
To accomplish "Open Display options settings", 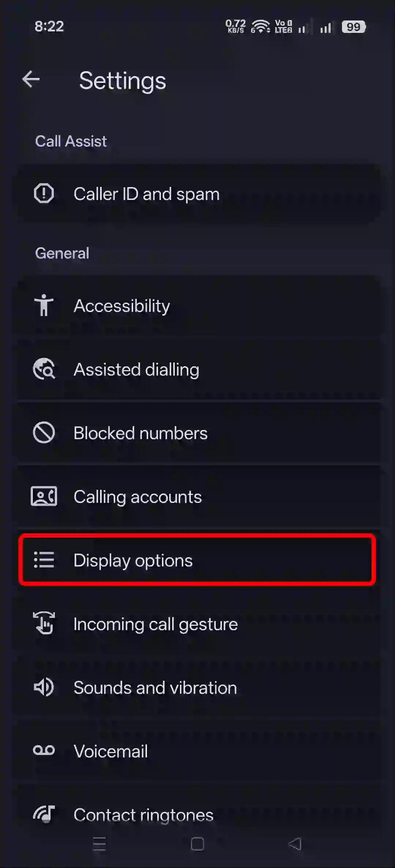I will coord(197,560).
